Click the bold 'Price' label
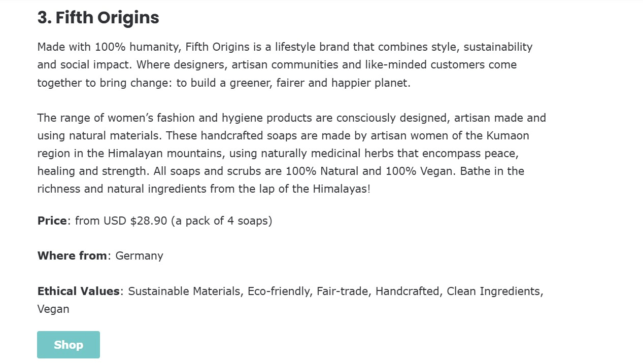The height and width of the screenshot is (364, 643). (x=52, y=221)
